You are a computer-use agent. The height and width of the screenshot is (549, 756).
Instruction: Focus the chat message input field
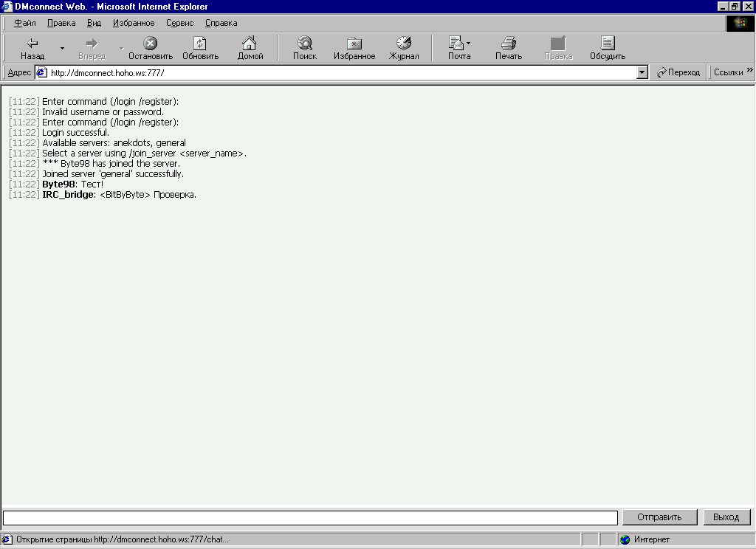[x=310, y=517]
